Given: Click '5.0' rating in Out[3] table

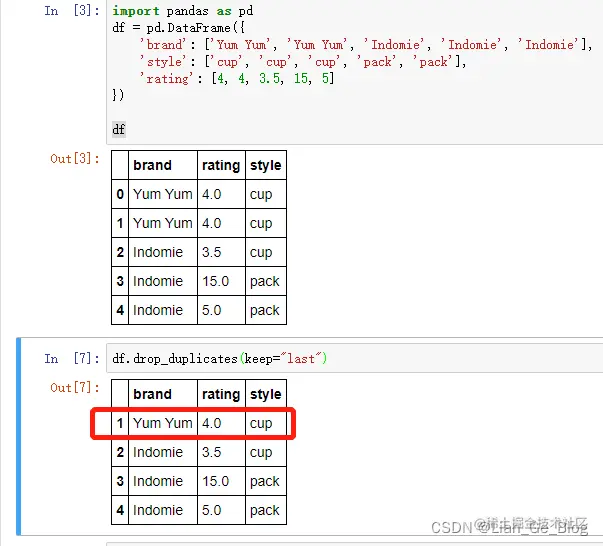Looking at the screenshot, I should [x=212, y=310].
